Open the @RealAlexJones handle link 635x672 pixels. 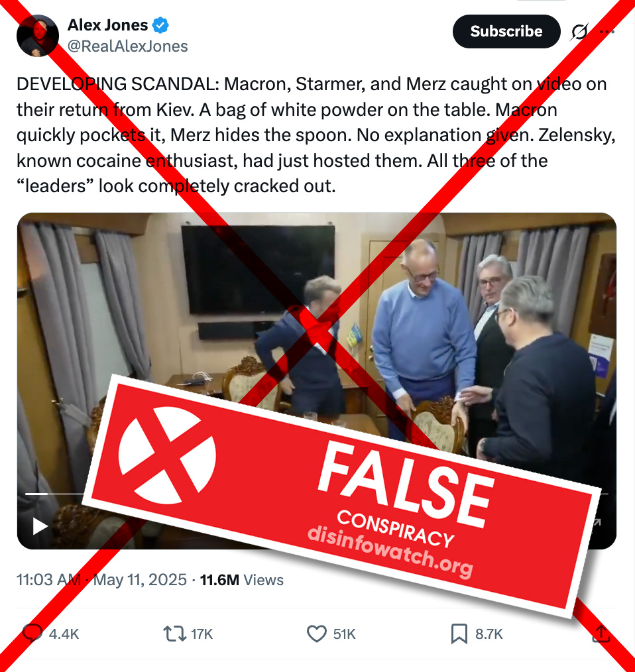[x=128, y=46]
